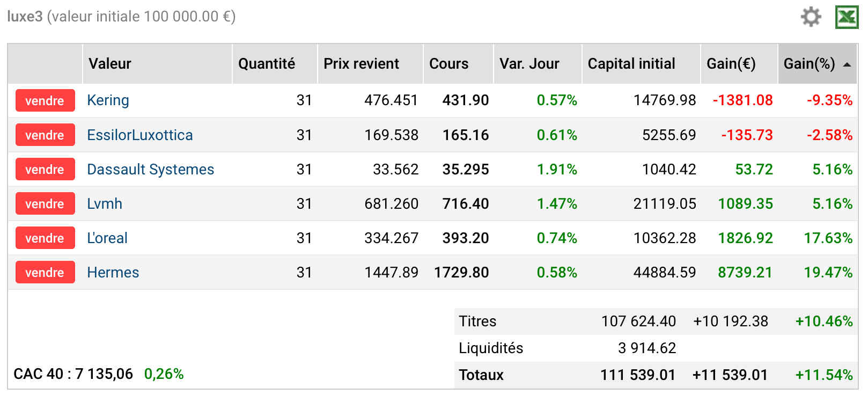868x395 pixels.
Task: Select Kering's -9.35% gain percentage
Action: coord(829,100)
